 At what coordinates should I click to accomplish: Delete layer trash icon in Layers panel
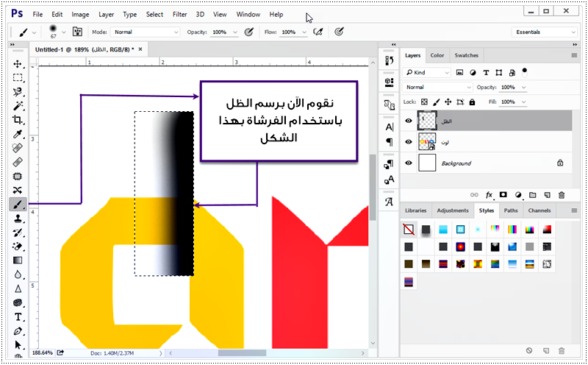point(562,195)
